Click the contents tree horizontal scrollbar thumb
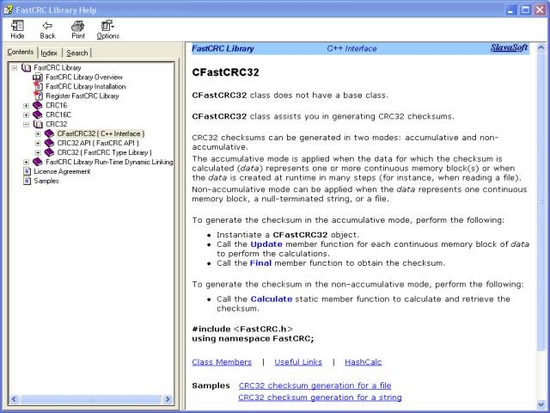550x413 pixels. (91, 399)
